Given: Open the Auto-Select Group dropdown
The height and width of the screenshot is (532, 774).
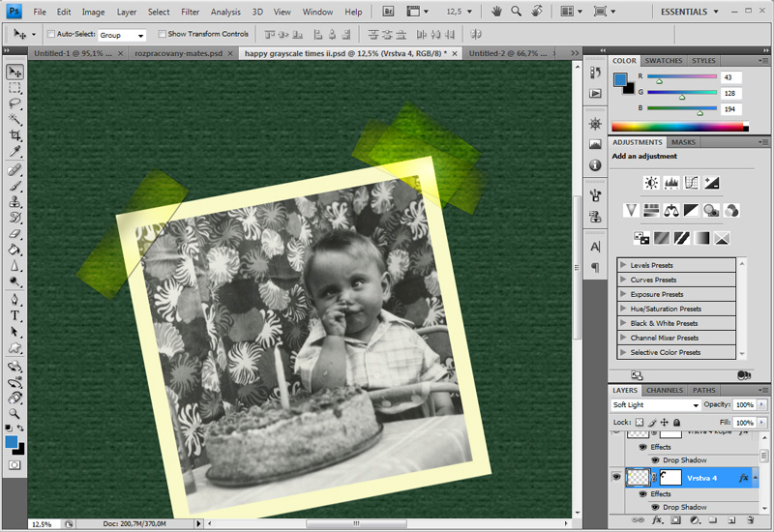Looking at the screenshot, I should pyautogui.click(x=122, y=34).
